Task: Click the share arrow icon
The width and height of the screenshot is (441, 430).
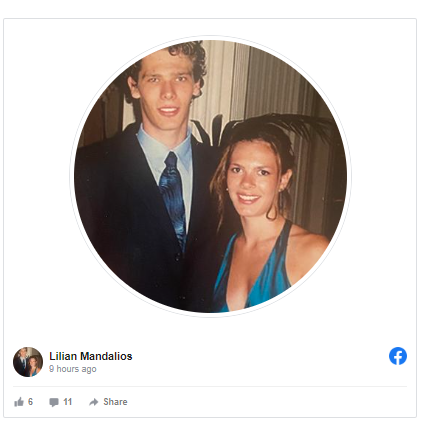Action: (94, 402)
